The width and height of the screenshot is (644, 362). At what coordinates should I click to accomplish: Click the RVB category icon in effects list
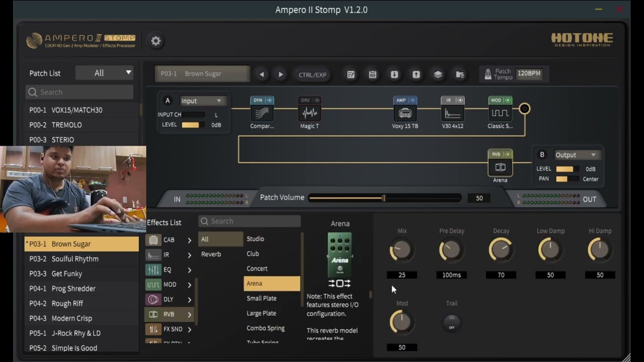coord(153,314)
